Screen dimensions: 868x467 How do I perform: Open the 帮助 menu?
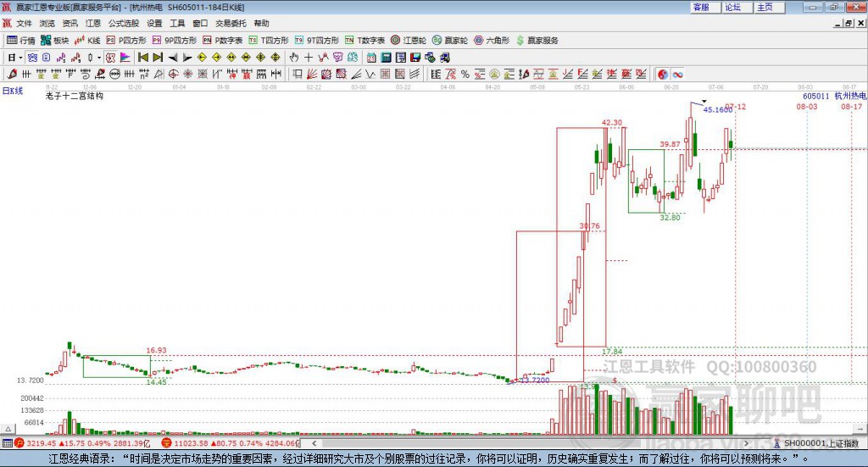261,23
